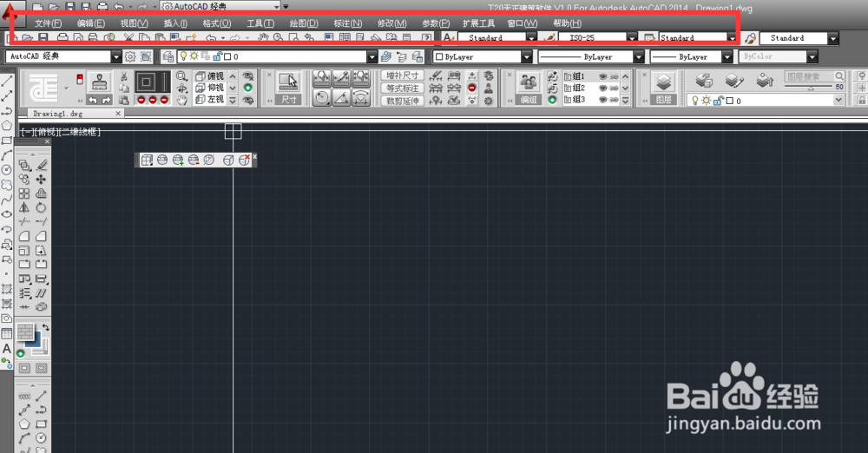Toggle visibility eye for 组2
Image resolution: width=868 pixels, height=453 pixels.
pos(603,88)
